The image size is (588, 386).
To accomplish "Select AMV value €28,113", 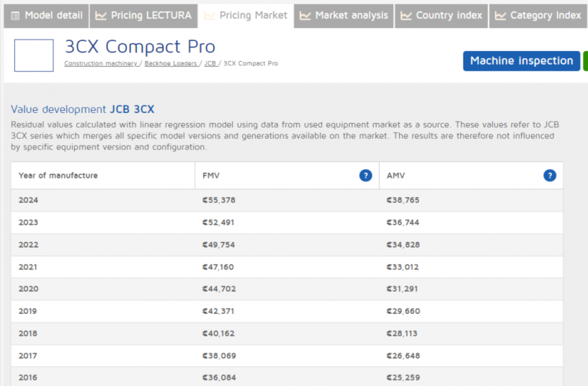I will point(401,333).
